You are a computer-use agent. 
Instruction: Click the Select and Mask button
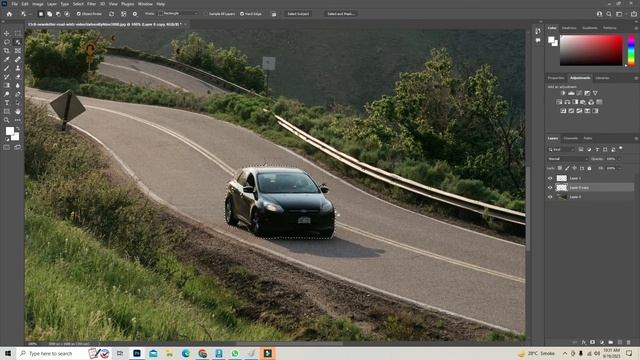(341, 14)
